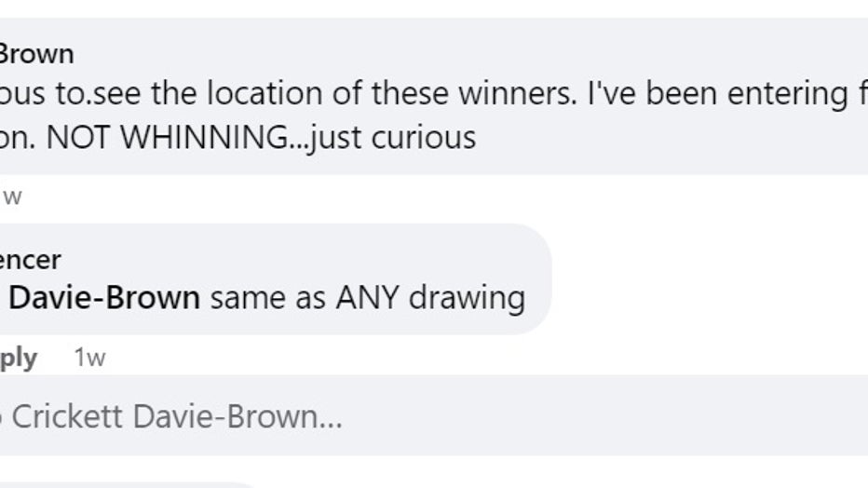Click the word 'ANY' in Spencer's reply
The width and height of the screenshot is (868, 488).
[367, 298]
